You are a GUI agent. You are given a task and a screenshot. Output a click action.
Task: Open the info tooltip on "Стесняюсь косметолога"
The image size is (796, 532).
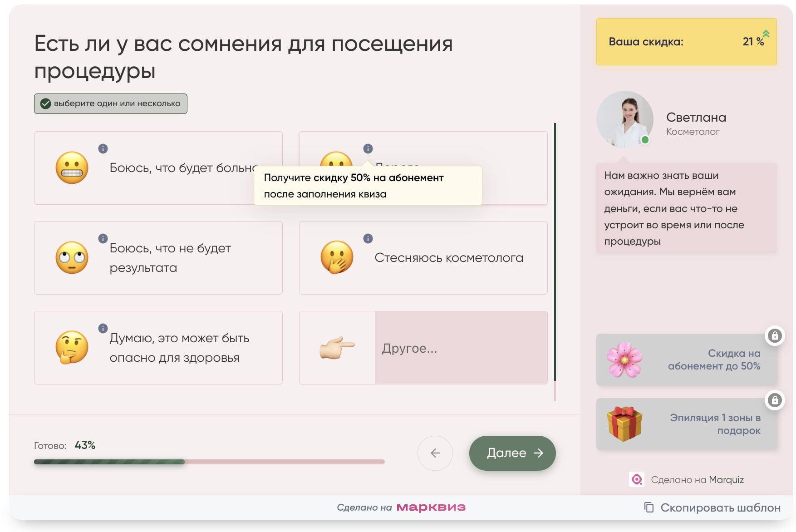(368, 238)
